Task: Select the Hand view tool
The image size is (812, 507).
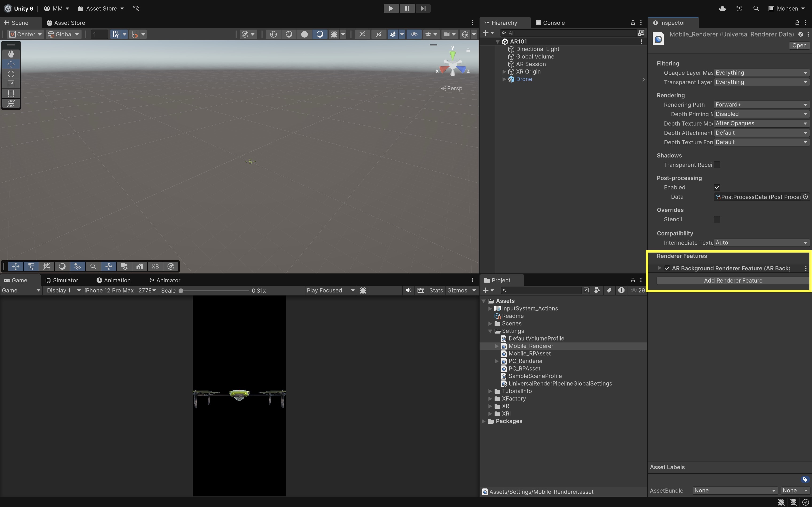Action: coord(11,54)
